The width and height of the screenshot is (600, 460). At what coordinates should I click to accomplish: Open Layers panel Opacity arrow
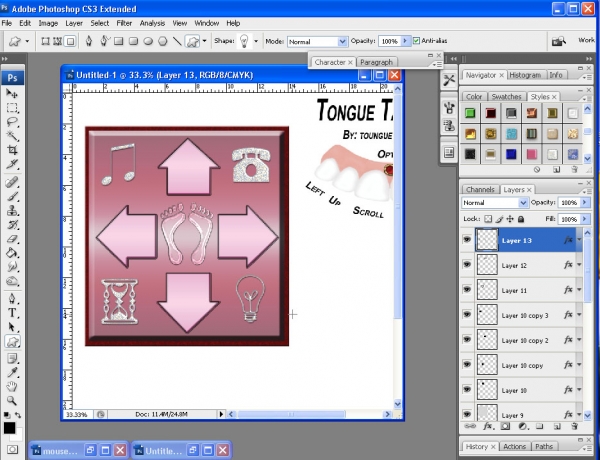(585, 202)
